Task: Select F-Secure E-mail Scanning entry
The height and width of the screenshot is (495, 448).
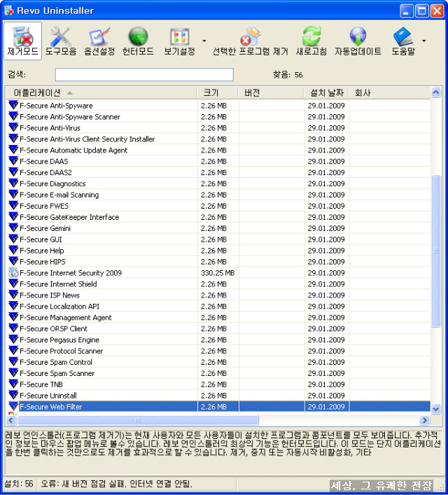Action: click(59, 195)
